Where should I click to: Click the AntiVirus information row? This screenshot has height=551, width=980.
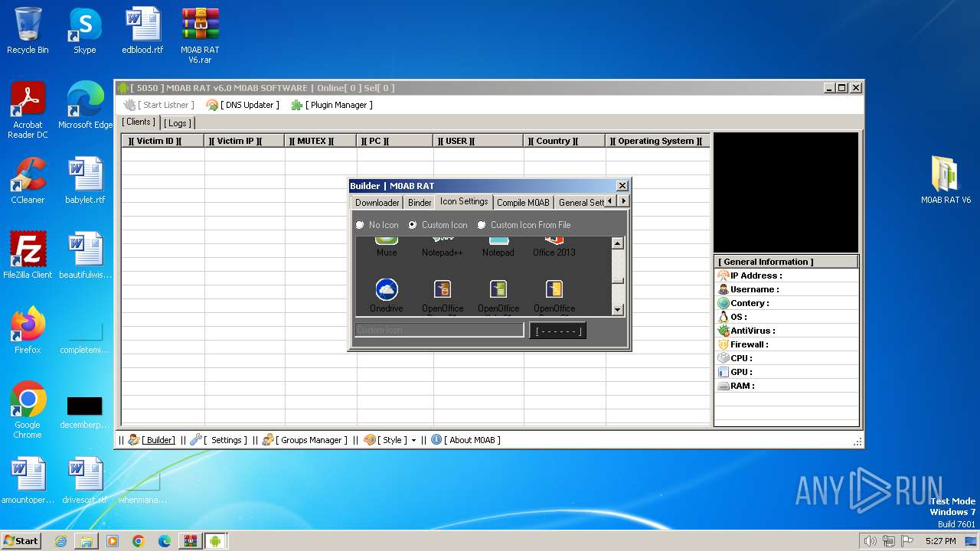(786, 331)
